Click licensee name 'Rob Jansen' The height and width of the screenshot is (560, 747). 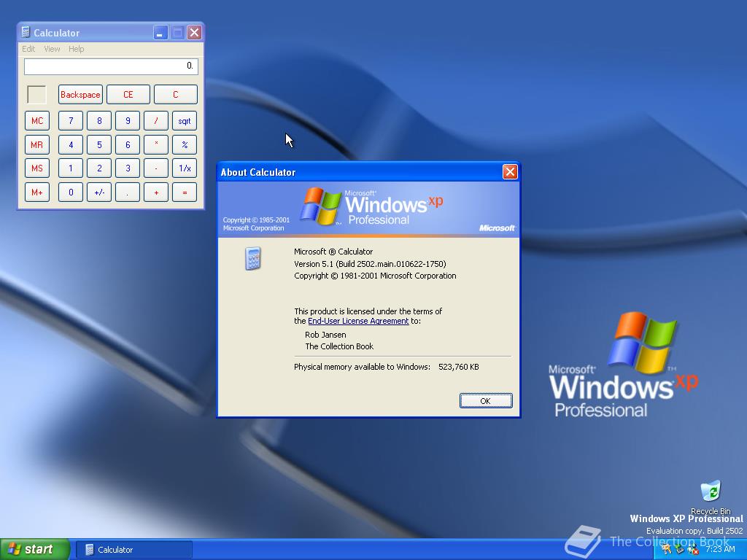point(325,335)
